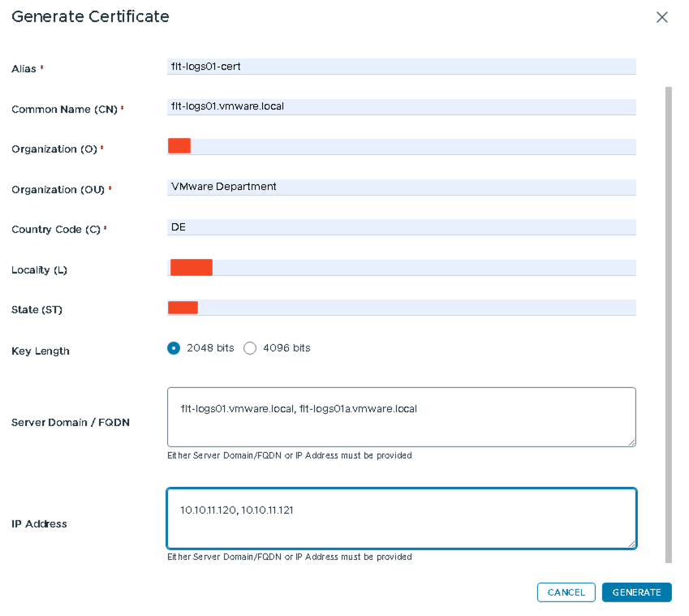Click the Alias input field
The width and height of the screenshot is (689, 616).
[401, 67]
